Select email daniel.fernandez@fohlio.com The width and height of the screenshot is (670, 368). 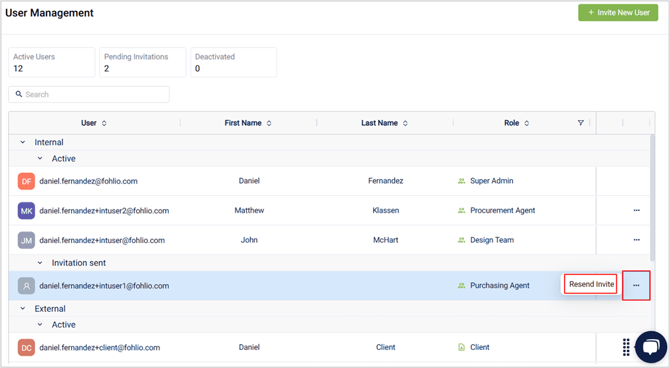[x=88, y=181]
